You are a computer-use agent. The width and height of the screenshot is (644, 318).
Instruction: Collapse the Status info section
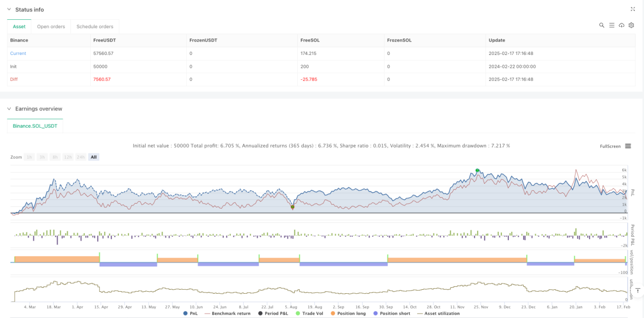[9, 9]
